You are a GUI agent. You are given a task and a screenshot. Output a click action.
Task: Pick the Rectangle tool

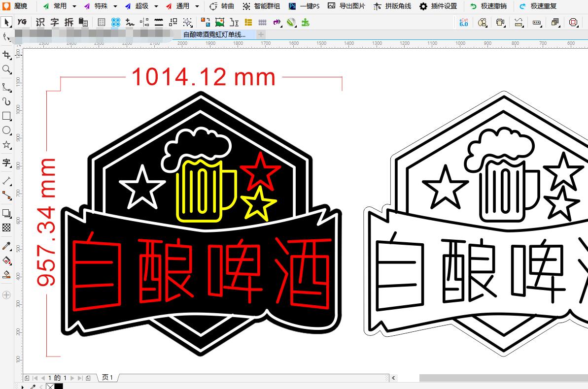pos(6,116)
